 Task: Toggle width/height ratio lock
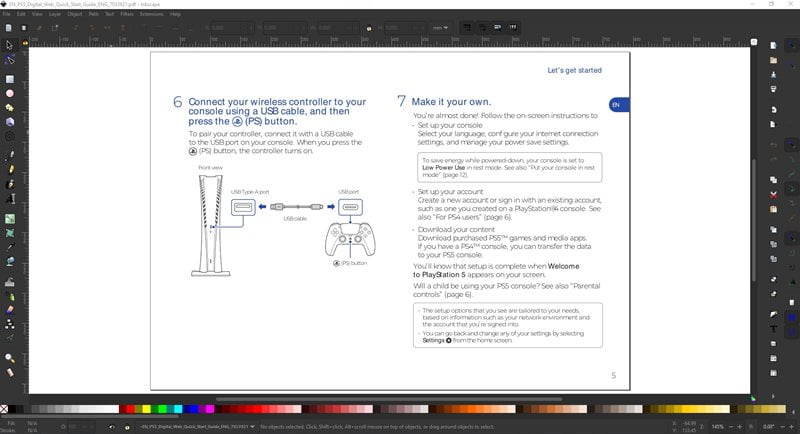(369, 28)
